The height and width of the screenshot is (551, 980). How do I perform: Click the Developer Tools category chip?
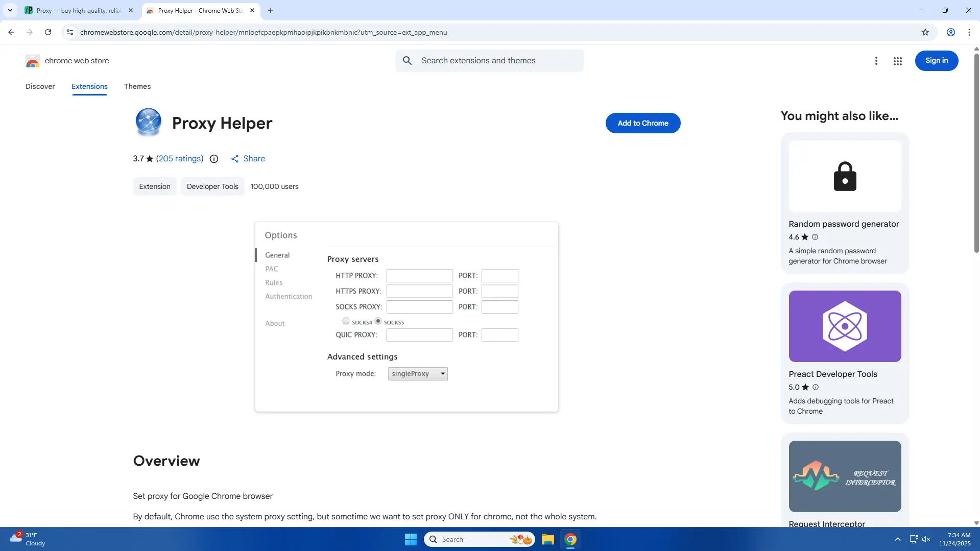(212, 186)
